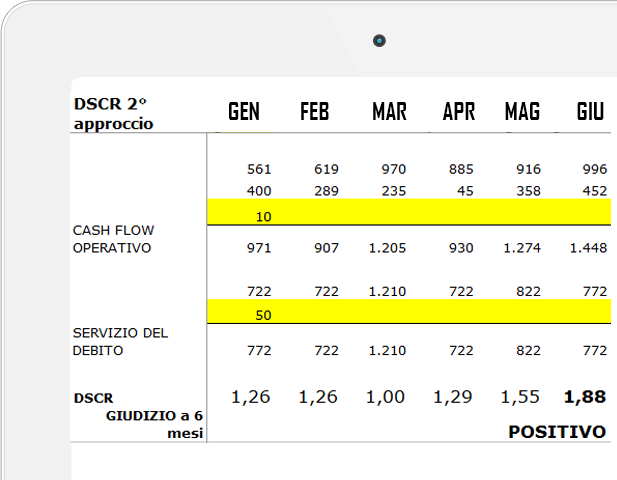
Task: Click cash flow operativo value 971
Action: (259, 248)
